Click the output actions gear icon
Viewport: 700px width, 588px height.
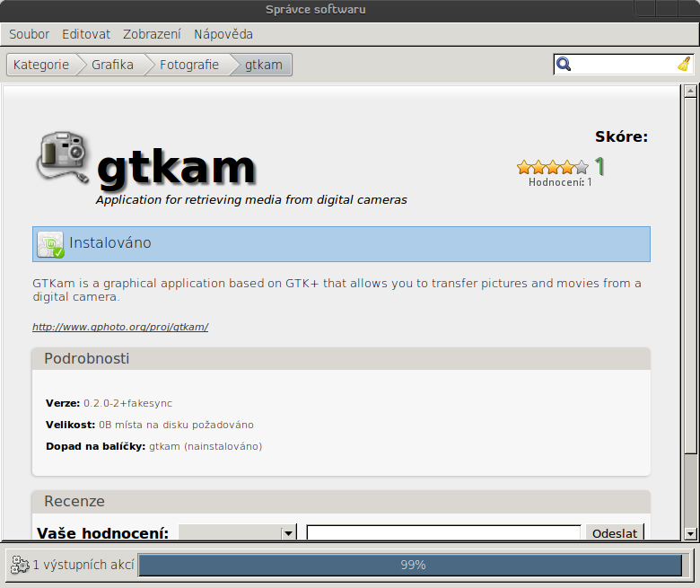[20, 565]
